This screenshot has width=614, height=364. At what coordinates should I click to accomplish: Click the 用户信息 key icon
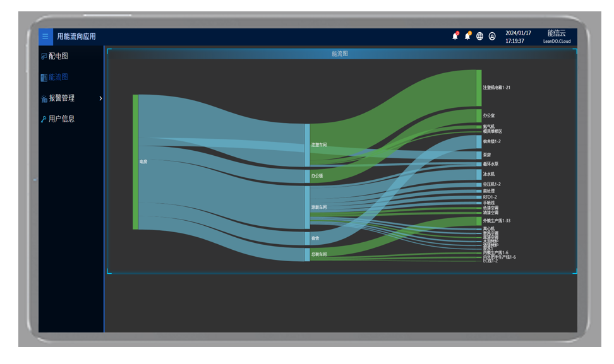tap(44, 119)
